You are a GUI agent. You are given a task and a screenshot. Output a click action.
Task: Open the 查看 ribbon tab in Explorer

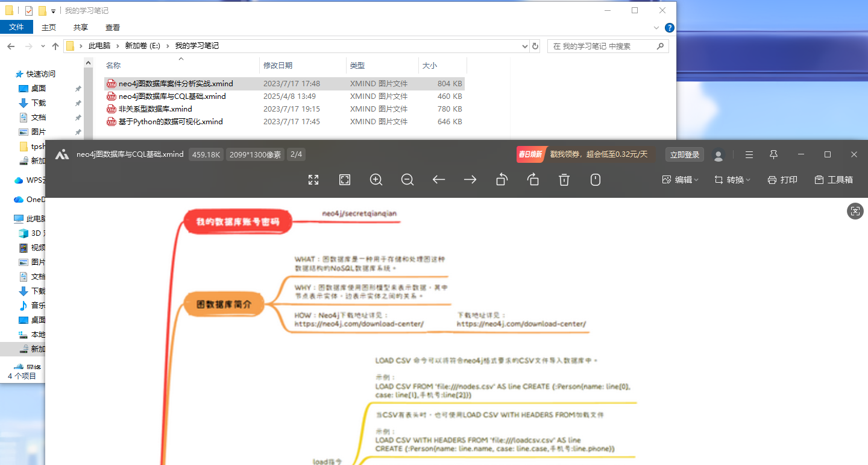click(113, 27)
